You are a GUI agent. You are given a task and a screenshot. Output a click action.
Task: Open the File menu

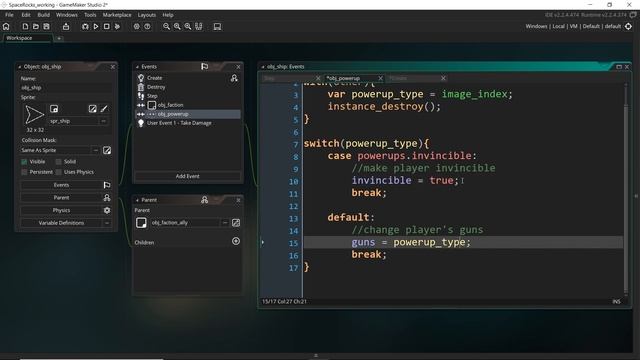[9, 15]
